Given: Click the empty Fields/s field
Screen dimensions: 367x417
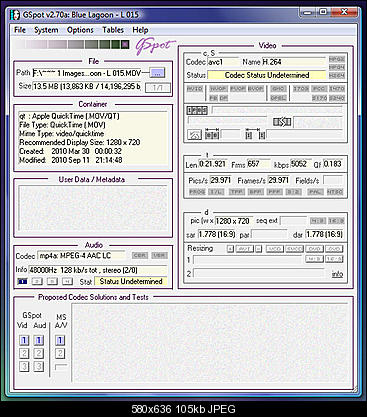Looking at the screenshot, I should (333, 180).
